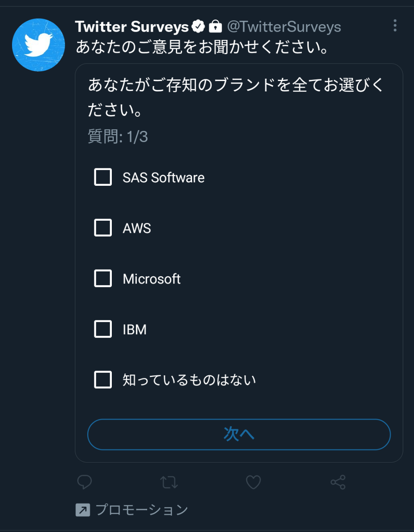This screenshot has height=532, width=414.
Task: Click the Twitter Surveys profile avatar
Action: click(x=38, y=45)
